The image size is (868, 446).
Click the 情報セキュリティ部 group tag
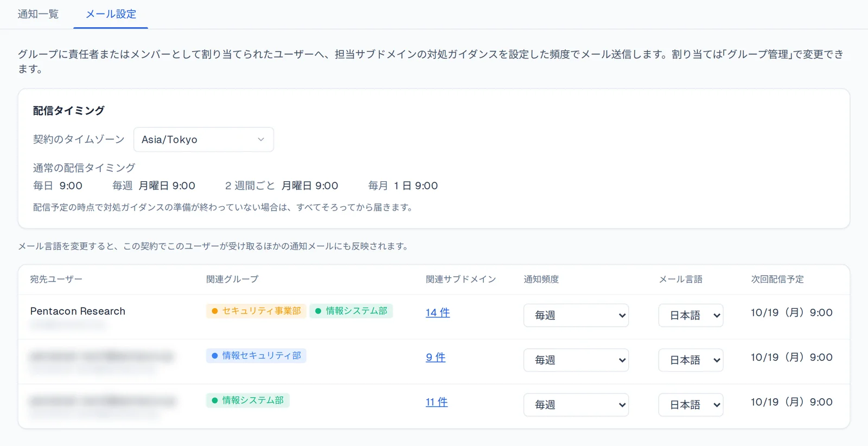coord(256,355)
